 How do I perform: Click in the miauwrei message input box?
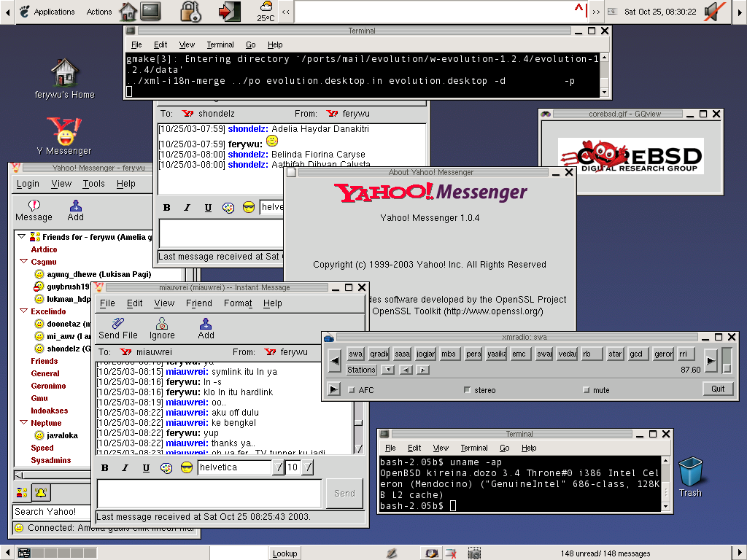(209, 494)
